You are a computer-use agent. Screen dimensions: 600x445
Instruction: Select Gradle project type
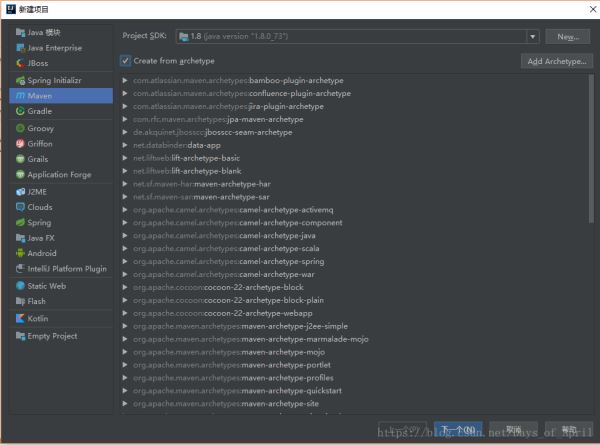[x=61, y=111]
